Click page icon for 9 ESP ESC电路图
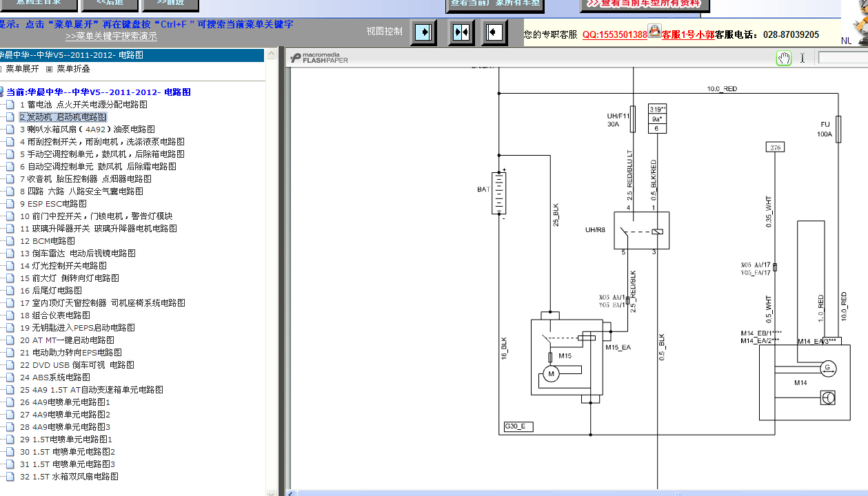The width and height of the screenshot is (868, 496). [x=10, y=204]
